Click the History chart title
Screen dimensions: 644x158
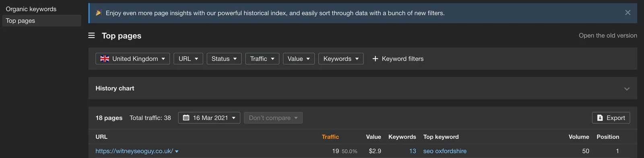point(115,88)
